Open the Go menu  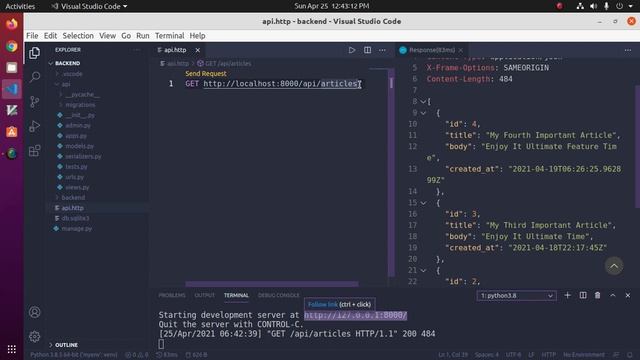coord(126,36)
